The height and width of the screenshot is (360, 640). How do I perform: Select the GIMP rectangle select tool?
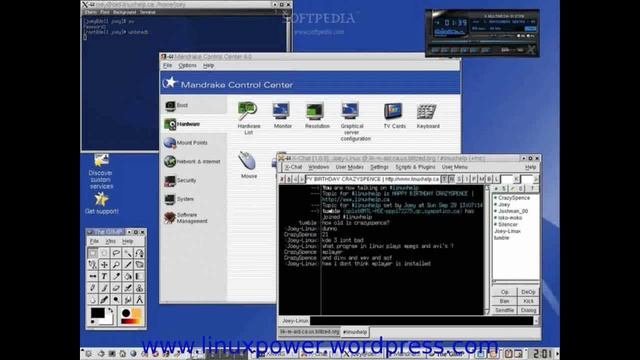[93, 253]
